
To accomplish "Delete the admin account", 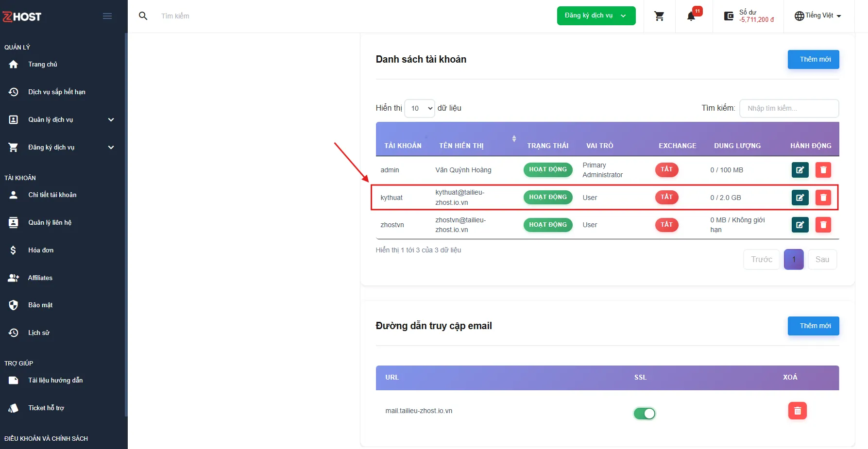I will [823, 170].
